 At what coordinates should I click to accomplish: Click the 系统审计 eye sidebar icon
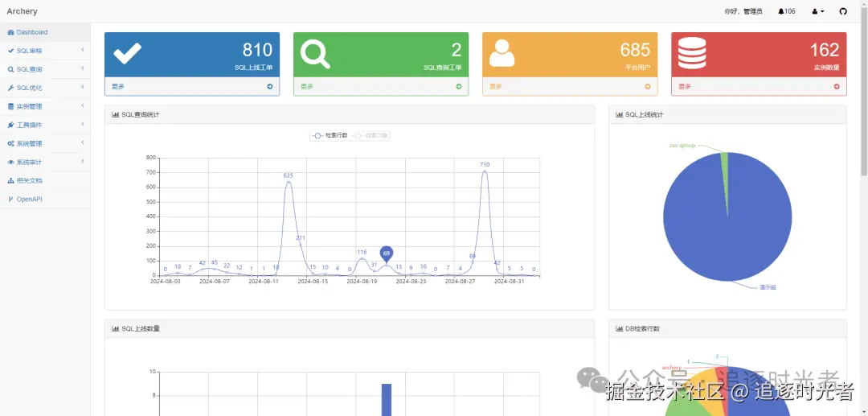(10, 163)
